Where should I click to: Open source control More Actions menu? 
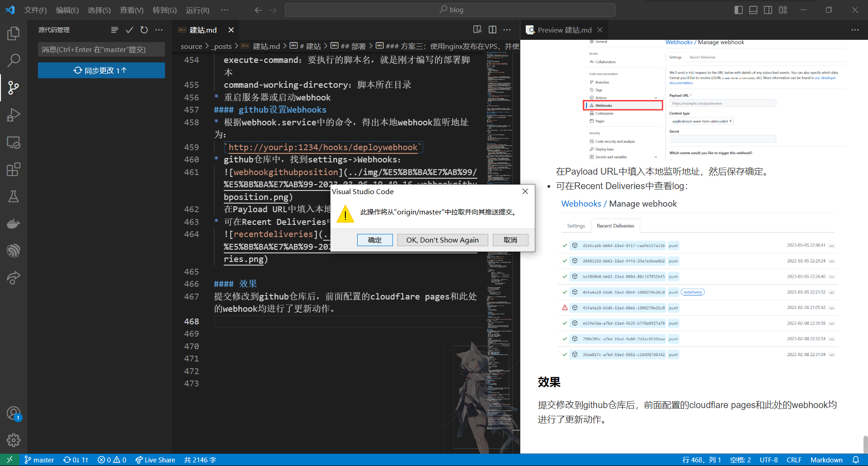pyautogui.click(x=159, y=30)
